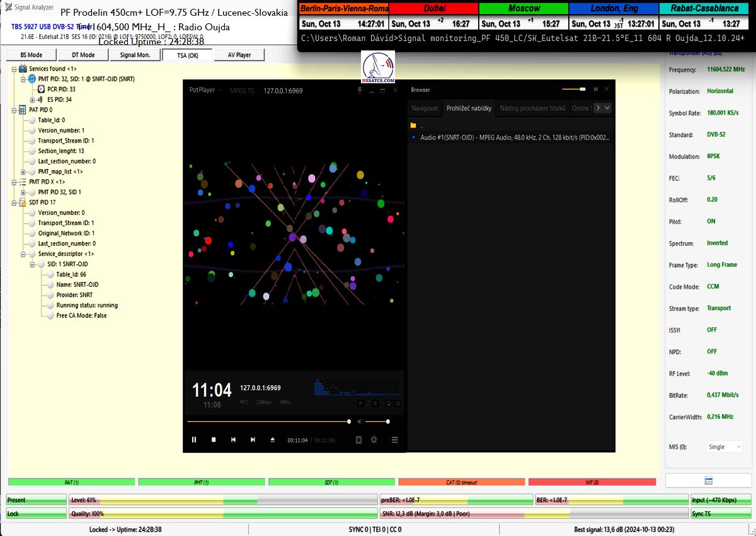Adjust the PotPlayer volume slider
Viewport: 756px width, 536px height.
(x=377, y=421)
